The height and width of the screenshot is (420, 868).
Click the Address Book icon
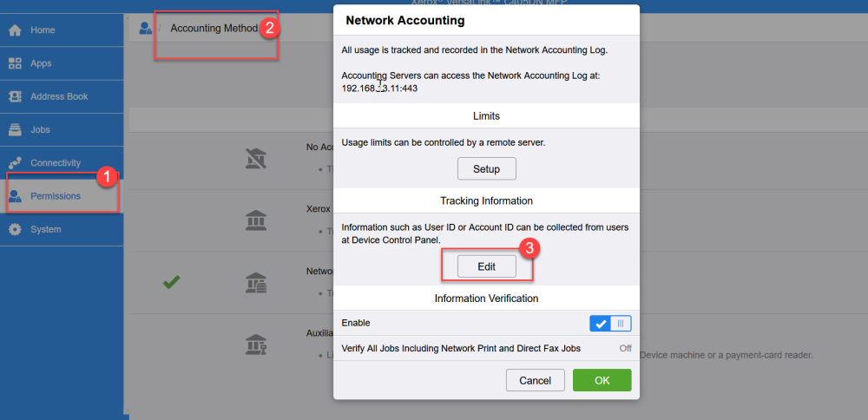coord(15,96)
